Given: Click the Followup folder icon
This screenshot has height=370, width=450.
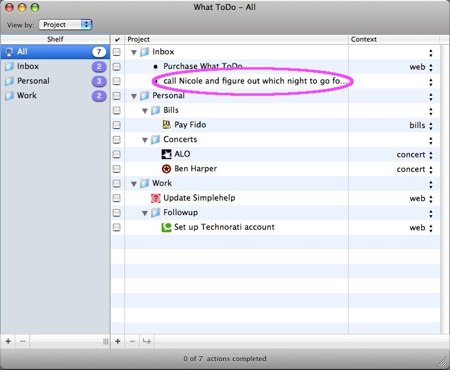Looking at the screenshot, I should (156, 212).
